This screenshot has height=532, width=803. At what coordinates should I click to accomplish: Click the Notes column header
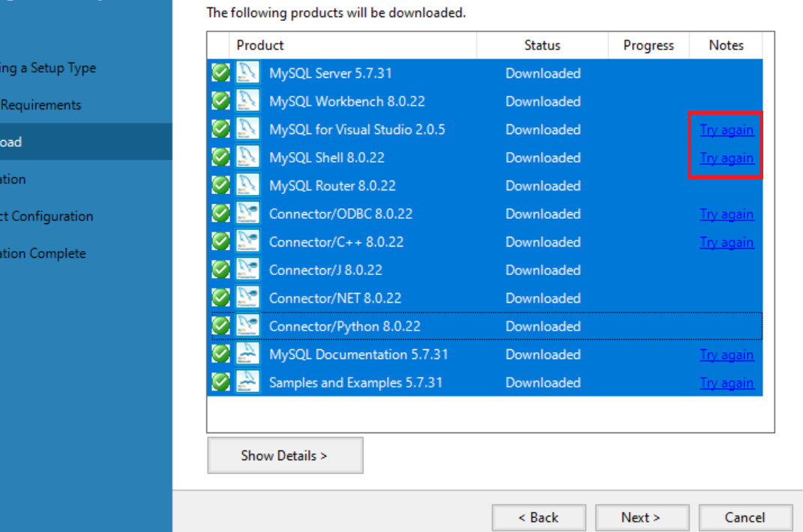point(727,46)
